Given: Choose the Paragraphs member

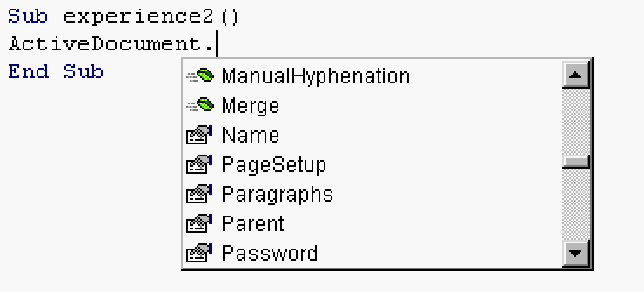Looking at the screenshot, I should tap(277, 195).
